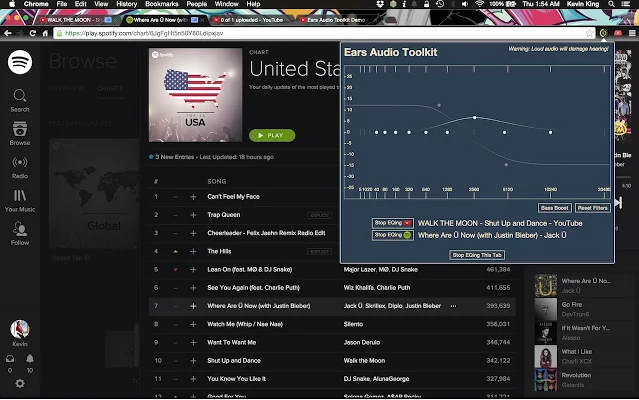The height and width of the screenshot is (400, 639).
Task: Open the Walk the Moon artist link
Action: coord(364,360)
